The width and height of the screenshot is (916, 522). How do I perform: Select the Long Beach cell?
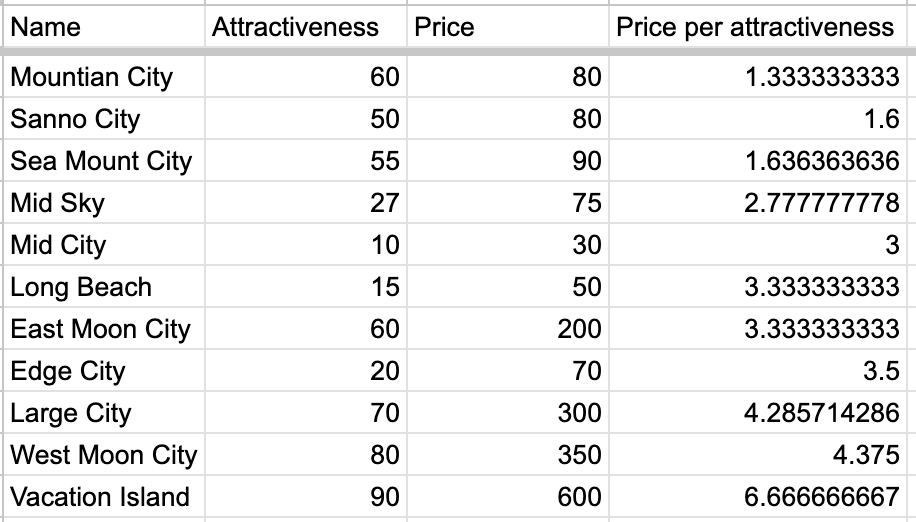[x=104, y=287]
